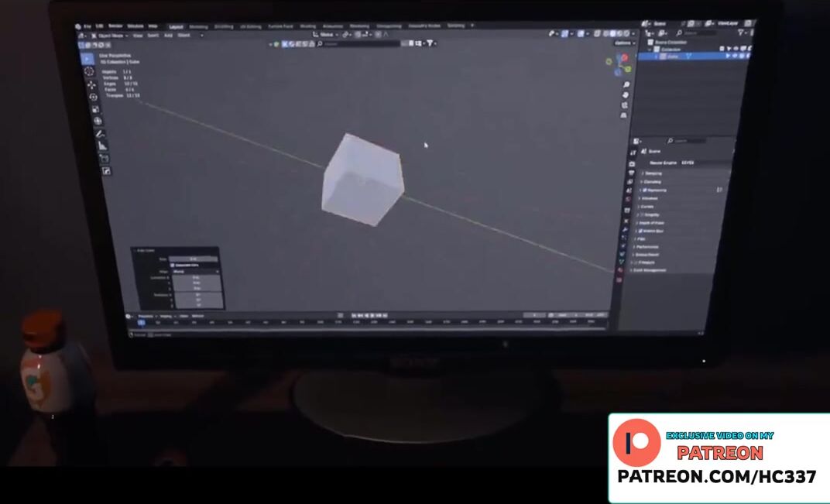Open the Window menu
The image size is (830, 504).
[135, 26]
